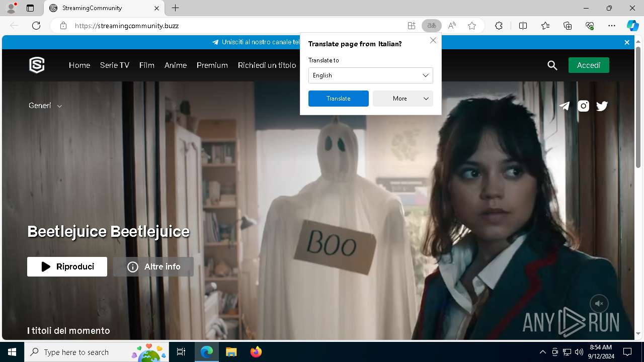Click the I titoli del momento heading
Viewport: 644px width, 362px height.
68,330
